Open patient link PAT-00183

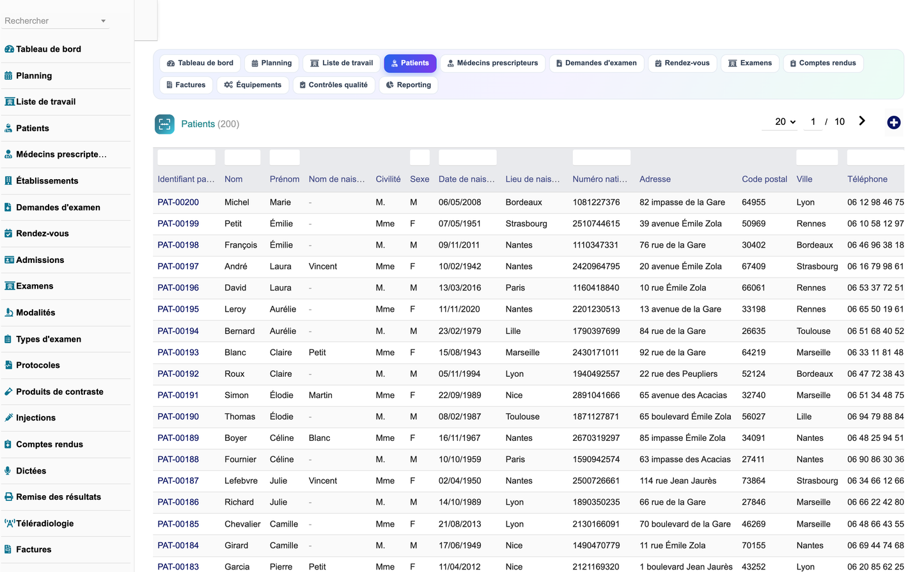pos(178,567)
